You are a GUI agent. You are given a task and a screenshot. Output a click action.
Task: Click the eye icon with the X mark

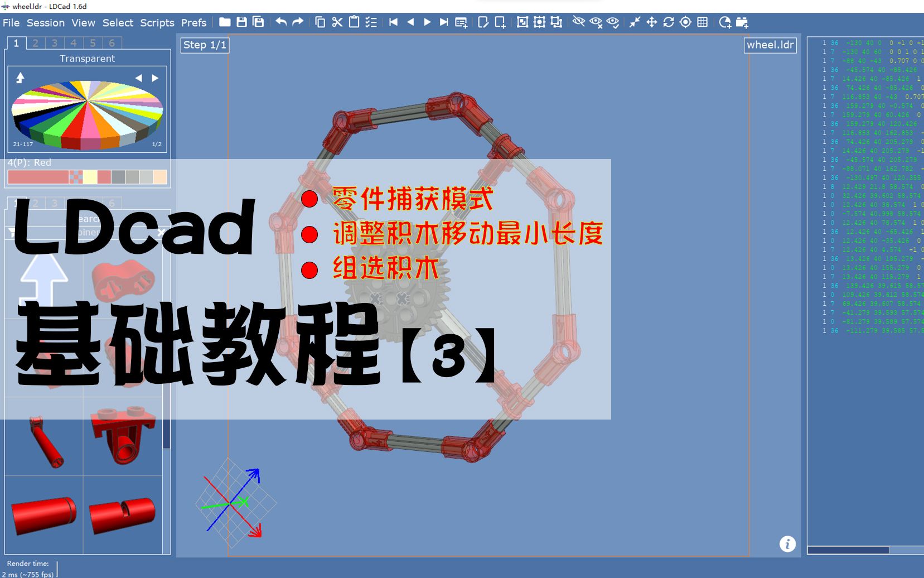tap(596, 22)
